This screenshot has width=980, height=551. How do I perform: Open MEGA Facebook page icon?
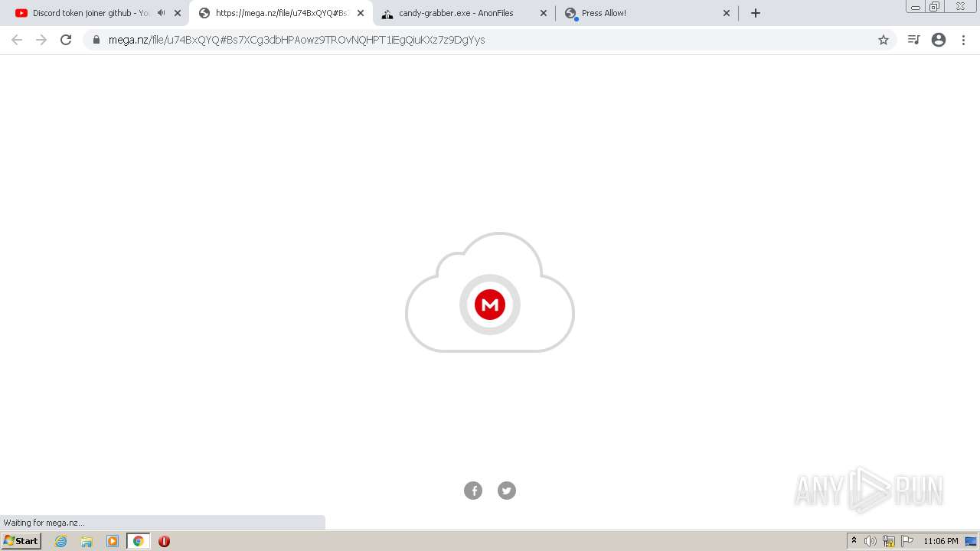tap(473, 491)
